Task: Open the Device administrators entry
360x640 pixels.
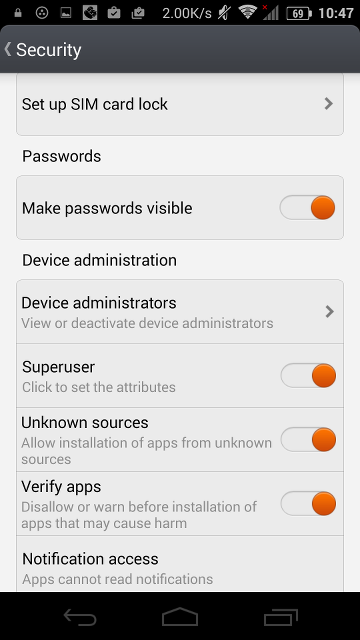Action: (x=180, y=312)
